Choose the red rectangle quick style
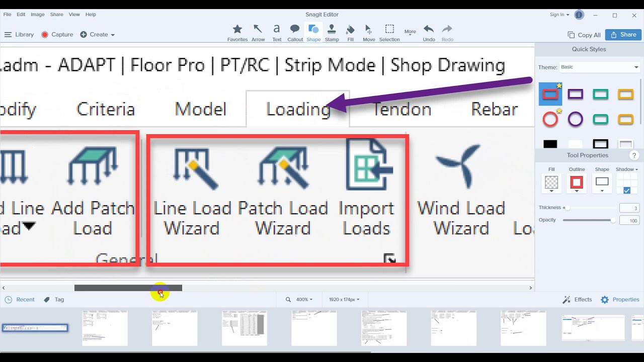The height and width of the screenshot is (362, 644). click(550, 94)
